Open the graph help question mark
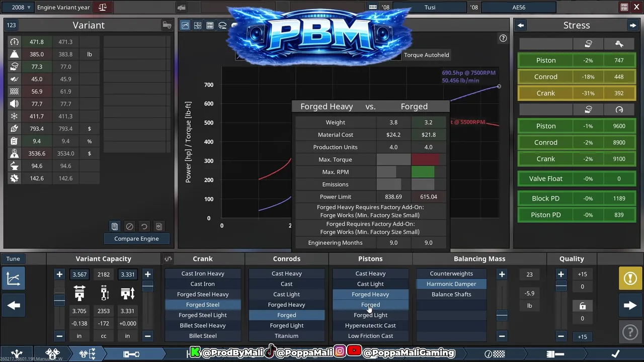The width and height of the screenshot is (644, 362). coord(503,38)
